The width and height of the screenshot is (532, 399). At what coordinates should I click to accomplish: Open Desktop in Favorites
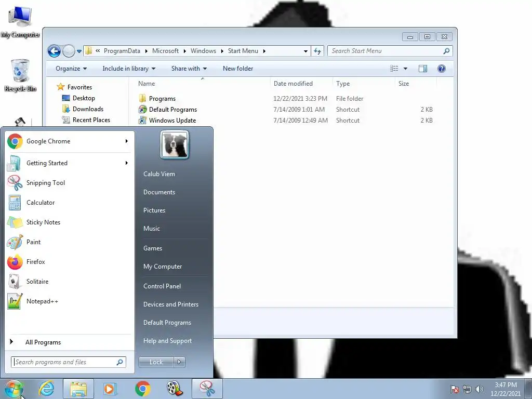[x=84, y=98]
